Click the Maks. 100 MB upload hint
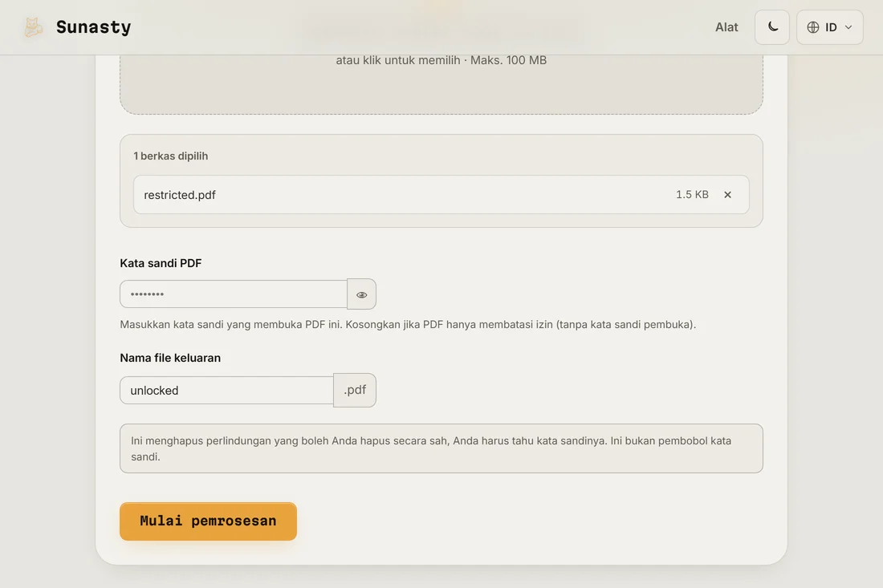883x588 pixels. 508,60
